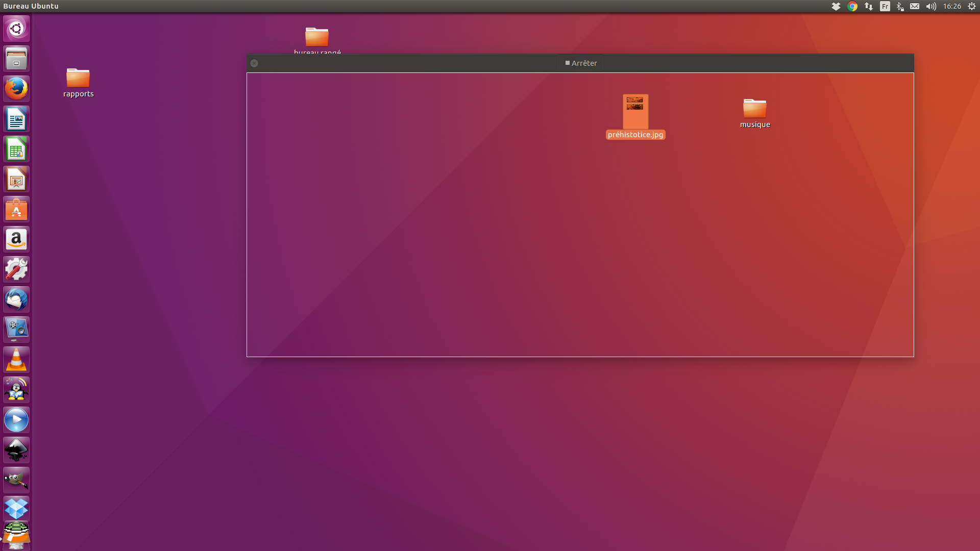Open the session power gear menu
This screenshot has height=551, width=980.
pyautogui.click(x=972, y=6)
